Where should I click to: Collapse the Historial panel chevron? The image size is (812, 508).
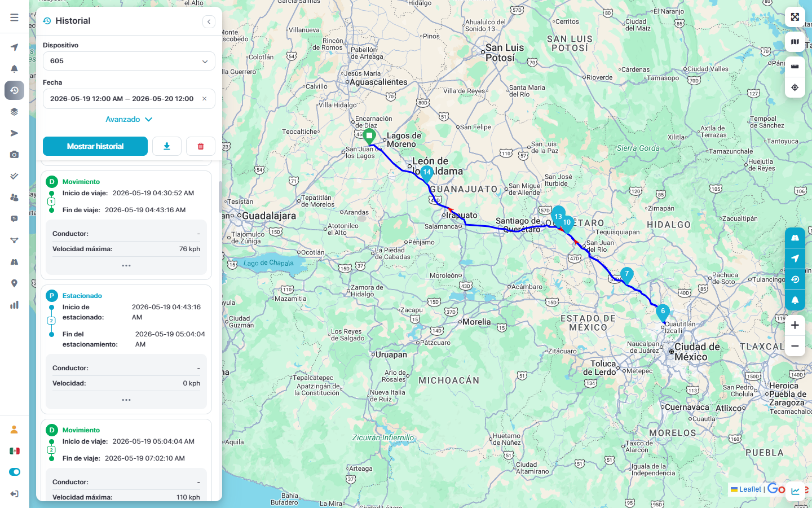(209, 21)
